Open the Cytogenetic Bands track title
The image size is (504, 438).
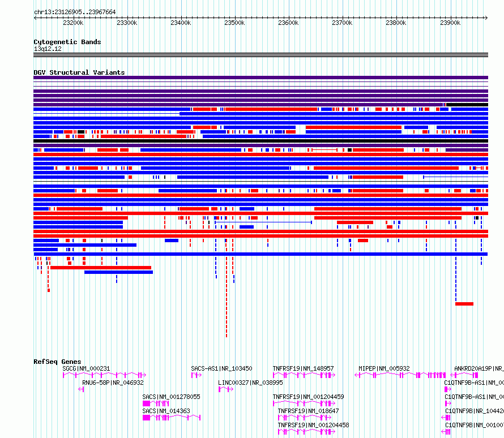point(67,42)
